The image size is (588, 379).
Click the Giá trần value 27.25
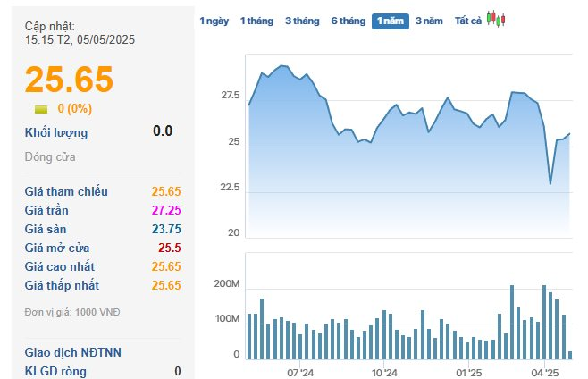[x=166, y=210]
